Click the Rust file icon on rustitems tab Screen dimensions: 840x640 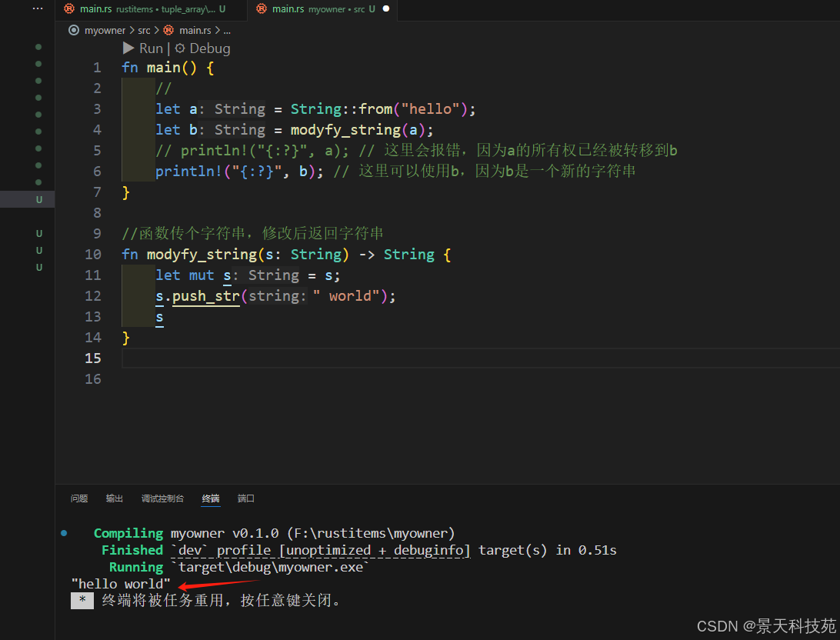(69, 9)
